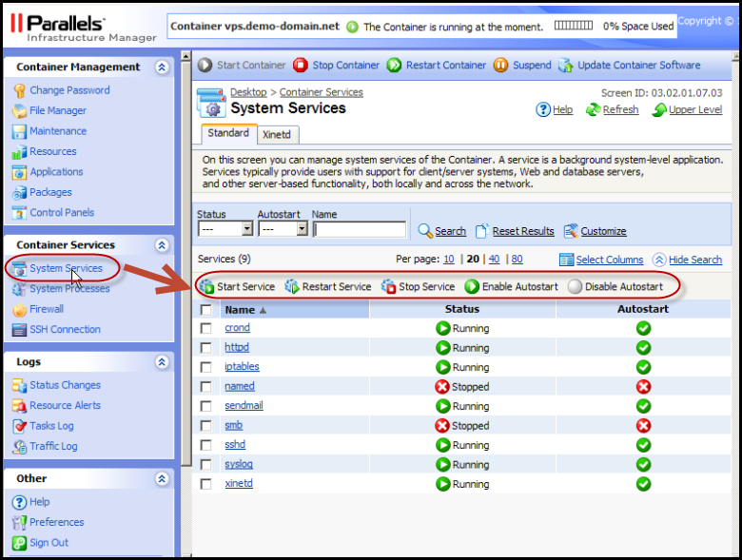Collapse the Logs section
This screenshot has width=742, height=560.
162,362
